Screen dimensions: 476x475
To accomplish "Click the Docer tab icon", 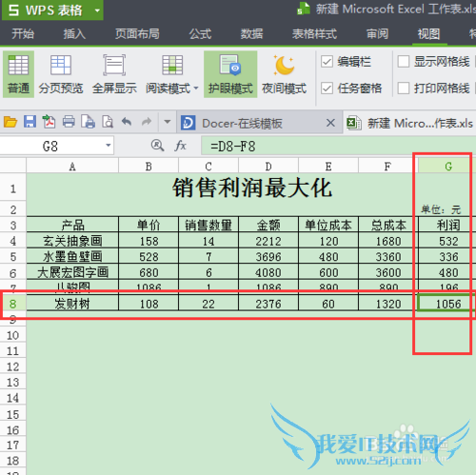I will 188,123.
